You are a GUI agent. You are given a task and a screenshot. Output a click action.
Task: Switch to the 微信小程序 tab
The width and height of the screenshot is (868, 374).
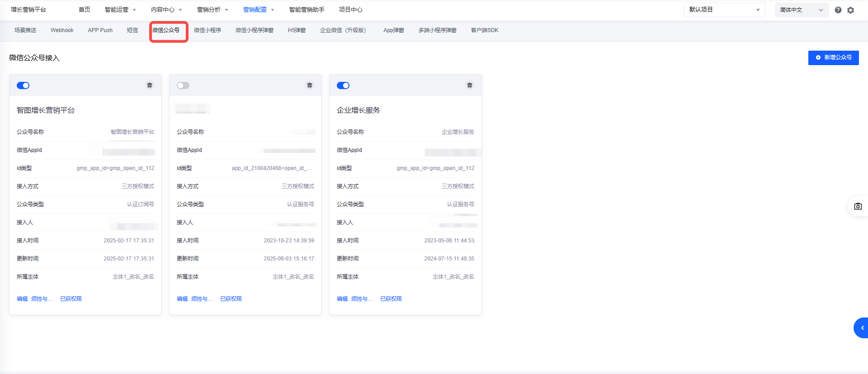(x=208, y=30)
